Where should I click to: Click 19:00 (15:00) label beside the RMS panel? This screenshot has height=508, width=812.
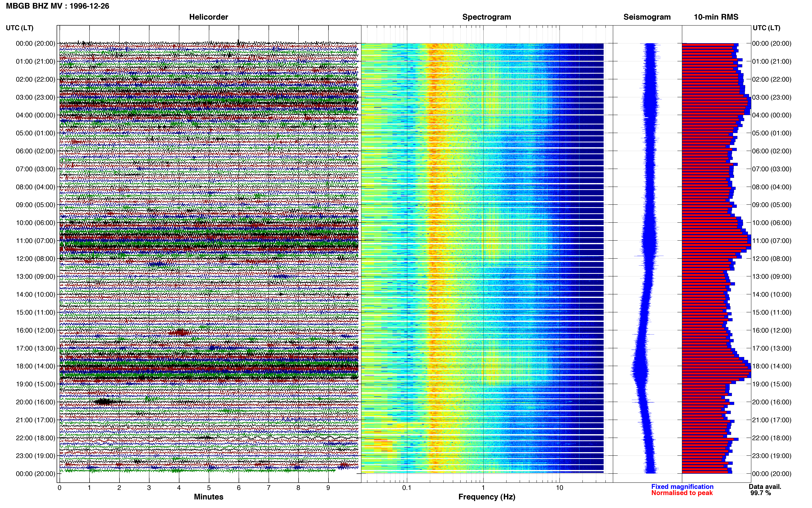tap(772, 384)
